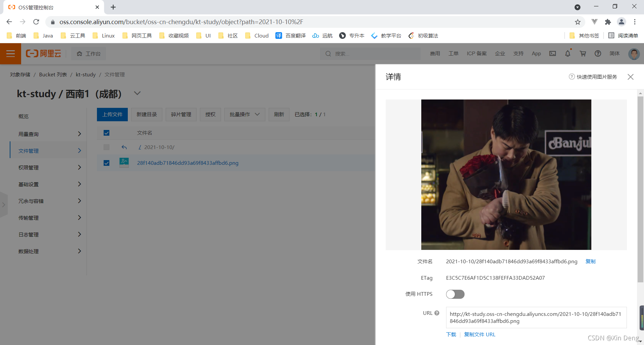644x345 pixels.
Task: Click the 授权 button
Action: [x=210, y=115]
